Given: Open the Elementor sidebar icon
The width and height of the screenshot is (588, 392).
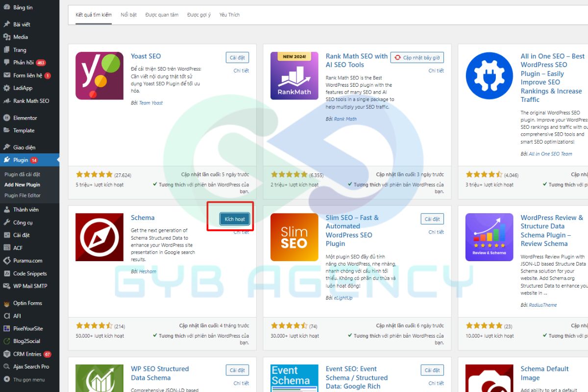Looking at the screenshot, I should coord(6,118).
